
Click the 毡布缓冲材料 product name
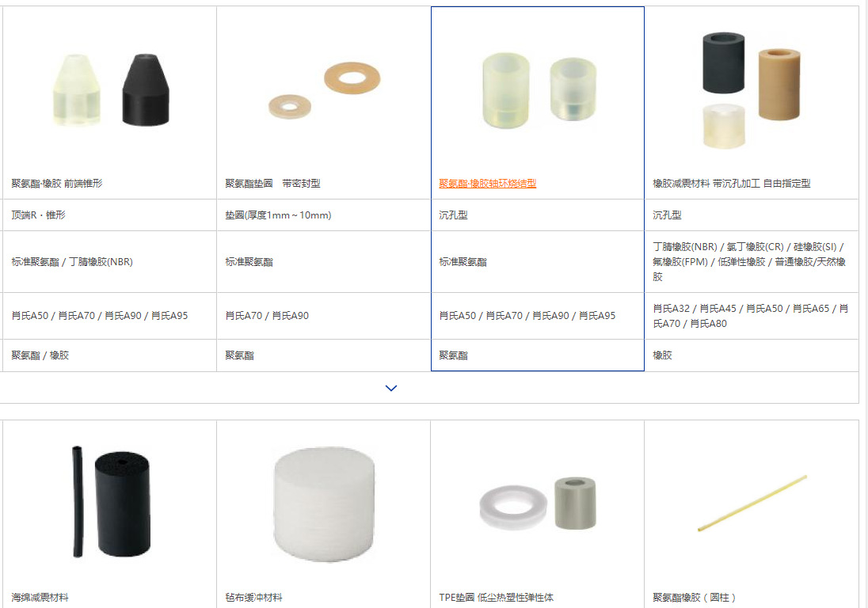[x=253, y=597]
